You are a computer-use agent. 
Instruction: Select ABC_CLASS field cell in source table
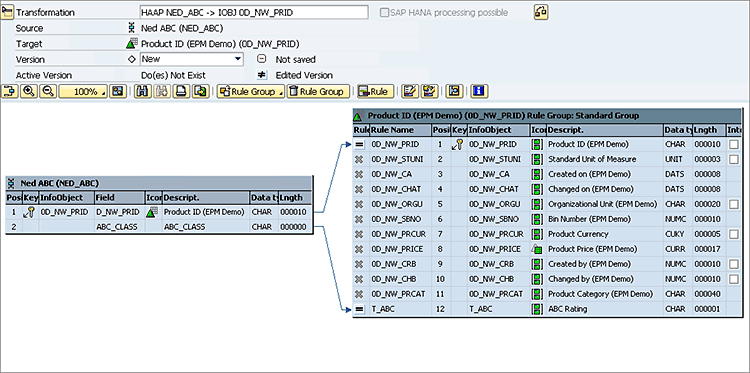point(119,227)
